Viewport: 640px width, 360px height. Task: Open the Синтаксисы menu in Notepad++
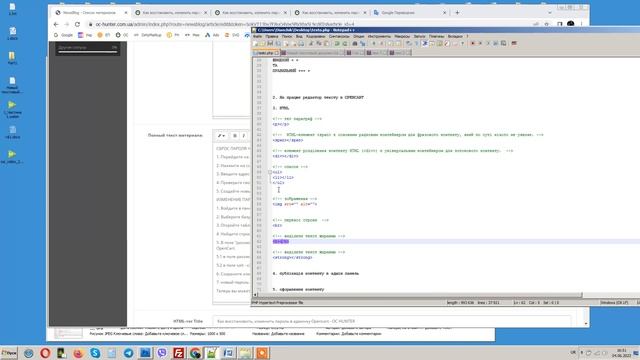(339, 36)
